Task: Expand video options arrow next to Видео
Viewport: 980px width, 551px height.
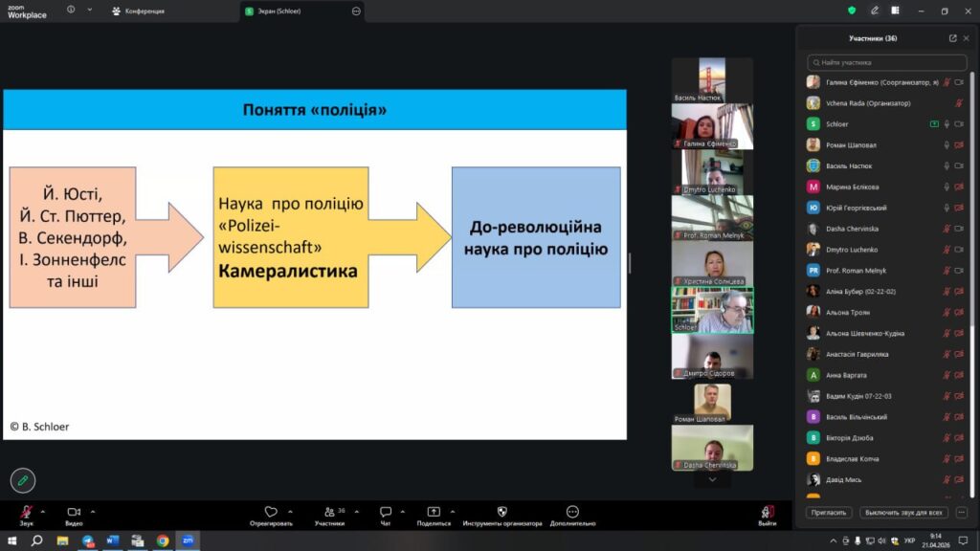Action: (92, 510)
